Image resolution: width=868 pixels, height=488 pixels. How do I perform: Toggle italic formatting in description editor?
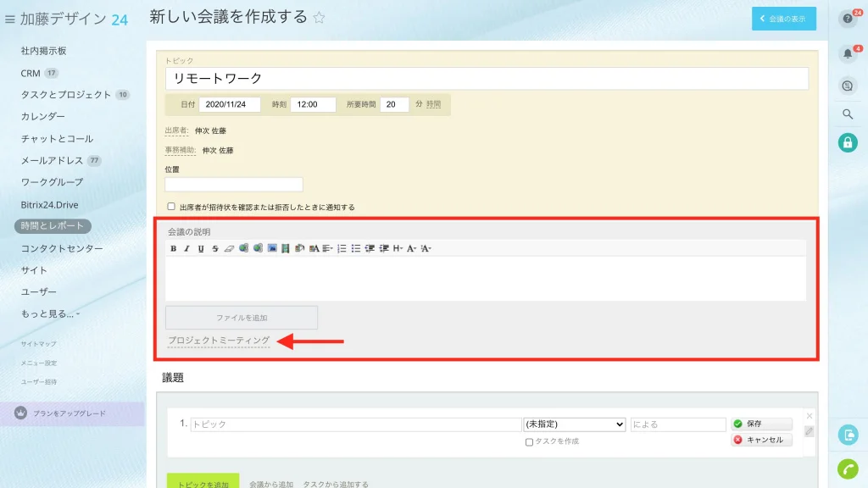pyautogui.click(x=187, y=248)
